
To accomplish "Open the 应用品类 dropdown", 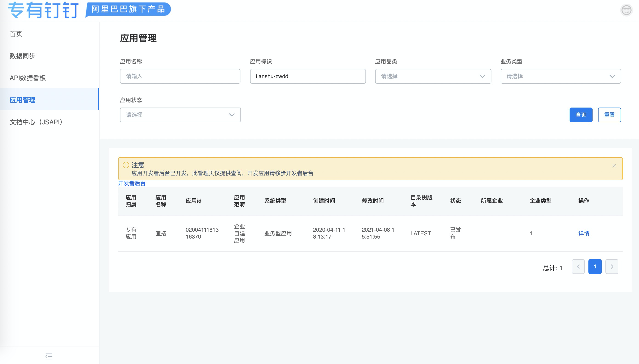I will (x=433, y=76).
